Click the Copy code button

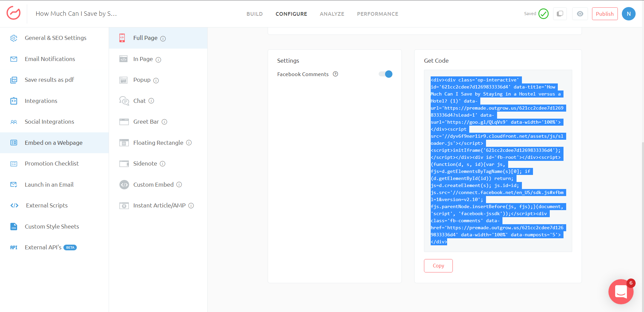(x=438, y=266)
